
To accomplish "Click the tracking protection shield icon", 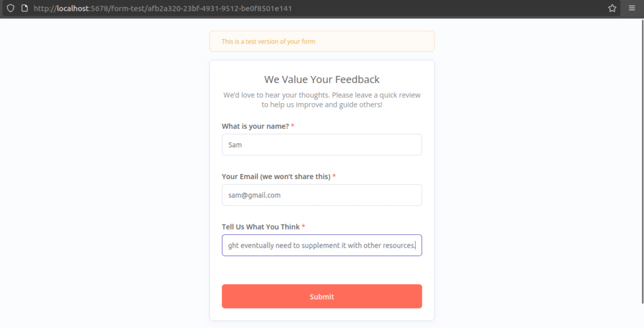I will click(x=11, y=9).
